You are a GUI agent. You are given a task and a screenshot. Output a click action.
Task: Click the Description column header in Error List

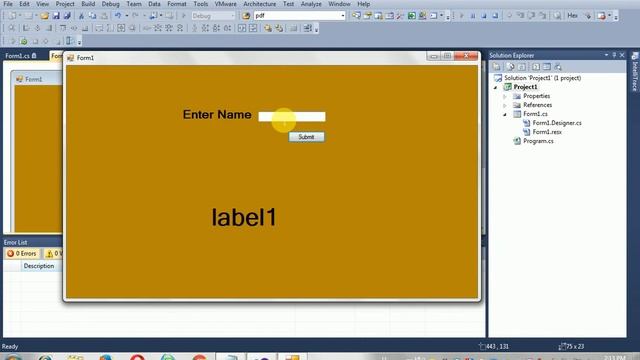(x=39, y=266)
